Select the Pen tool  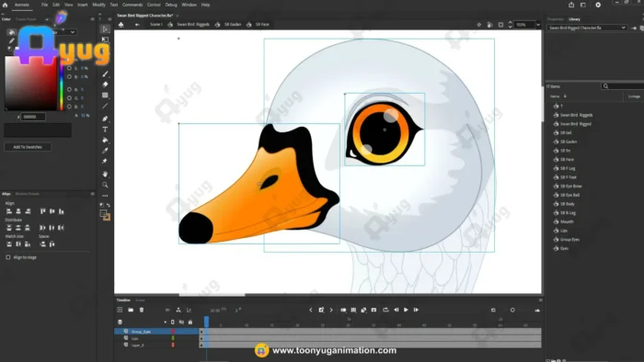[x=105, y=119]
